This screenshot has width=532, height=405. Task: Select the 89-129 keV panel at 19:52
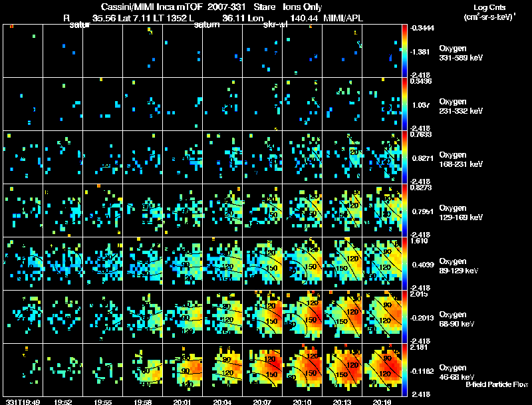[x=63, y=263]
